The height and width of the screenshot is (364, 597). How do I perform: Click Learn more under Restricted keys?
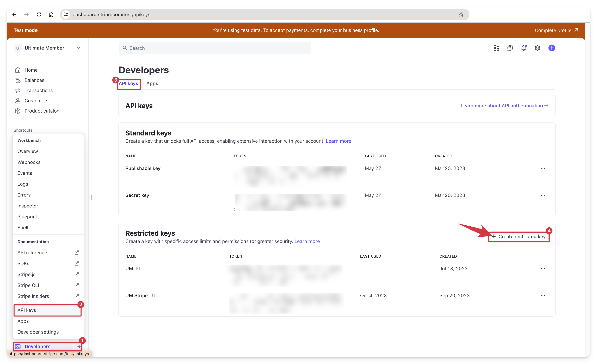[x=307, y=241]
